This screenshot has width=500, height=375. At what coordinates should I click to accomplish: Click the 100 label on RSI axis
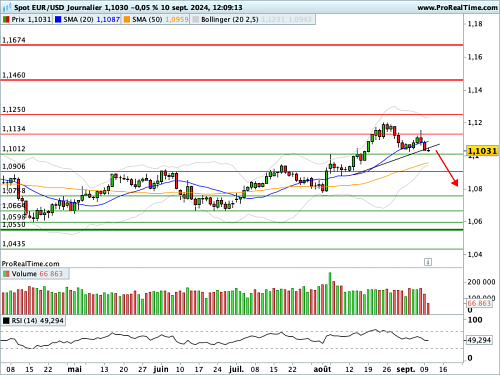(x=475, y=320)
